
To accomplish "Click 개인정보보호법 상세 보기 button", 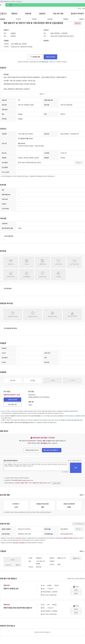I will [32, 450].
